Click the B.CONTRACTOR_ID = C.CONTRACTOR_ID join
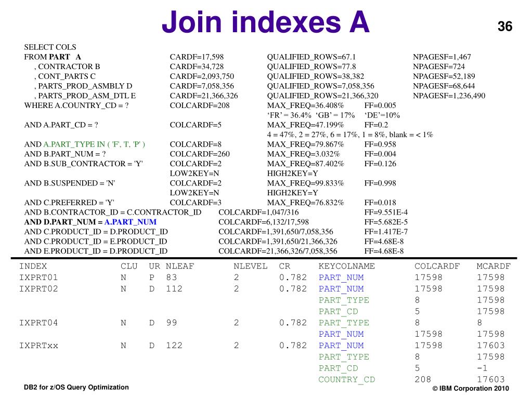 [113, 213]
